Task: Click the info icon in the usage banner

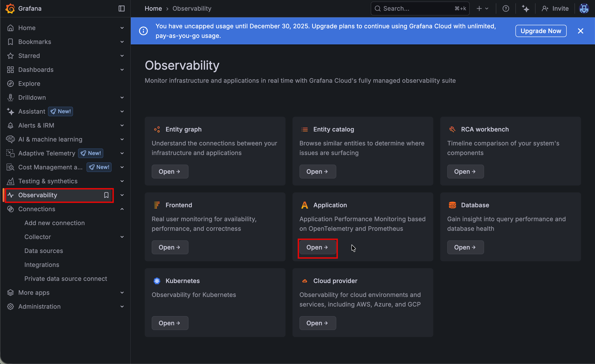Action: pyautogui.click(x=143, y=31)
